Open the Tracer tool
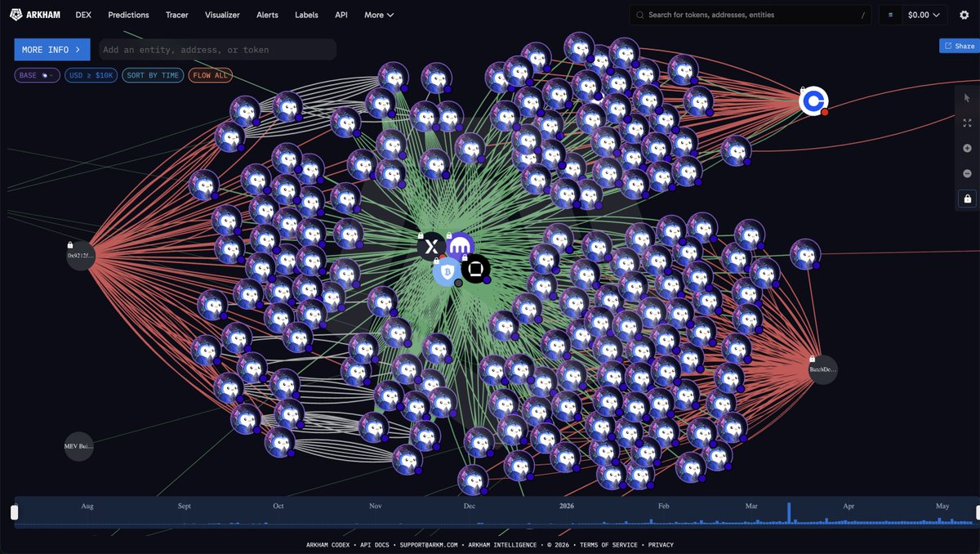The height and width of the screenshot is (554, 980). click(177, 15)
